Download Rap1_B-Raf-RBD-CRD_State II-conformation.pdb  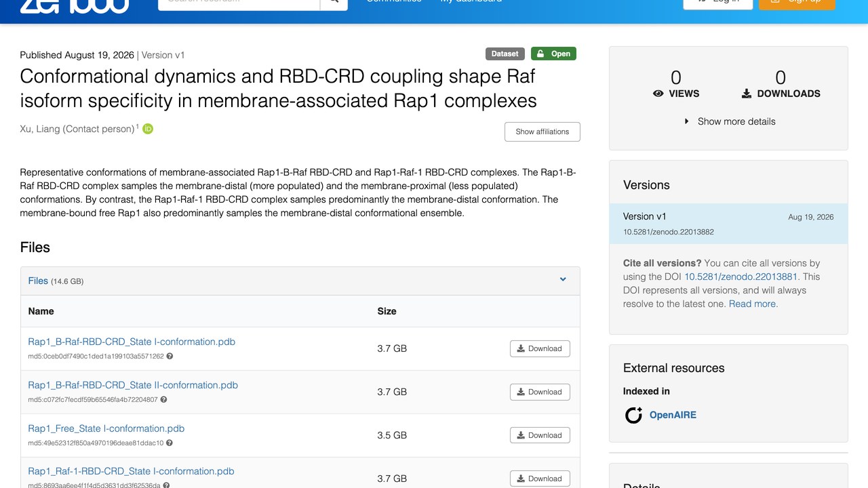coord(540,392)
